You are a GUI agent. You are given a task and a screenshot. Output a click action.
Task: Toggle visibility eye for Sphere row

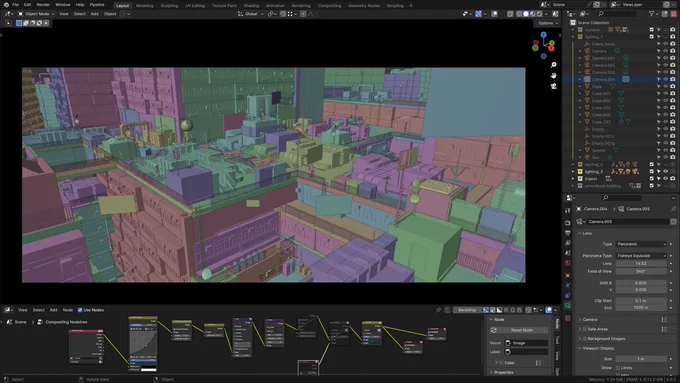[x=666, y=151]
